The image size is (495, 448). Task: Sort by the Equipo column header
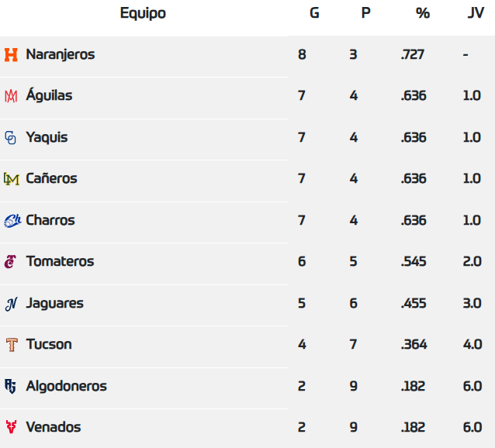tap(143, 13)
